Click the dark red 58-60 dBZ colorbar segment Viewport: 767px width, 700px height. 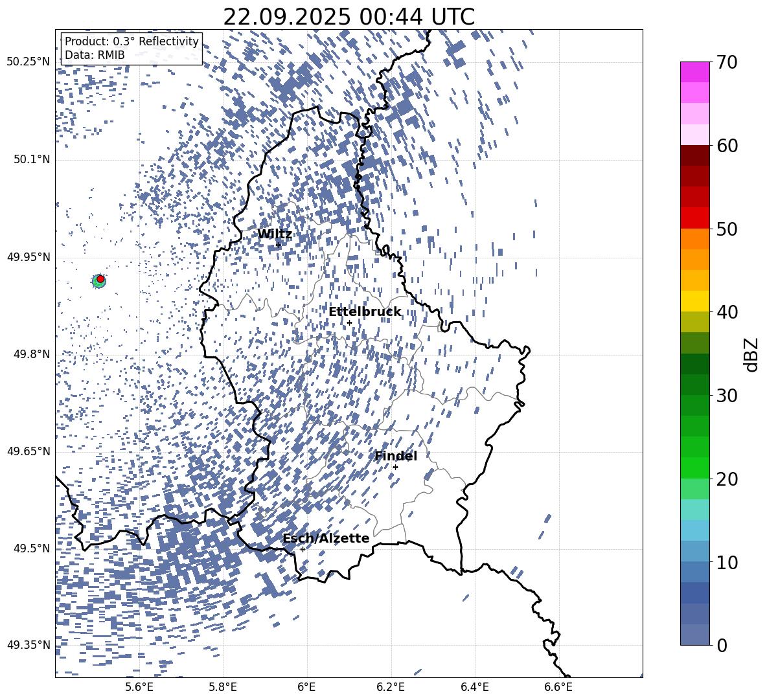[x=695, y=156]
